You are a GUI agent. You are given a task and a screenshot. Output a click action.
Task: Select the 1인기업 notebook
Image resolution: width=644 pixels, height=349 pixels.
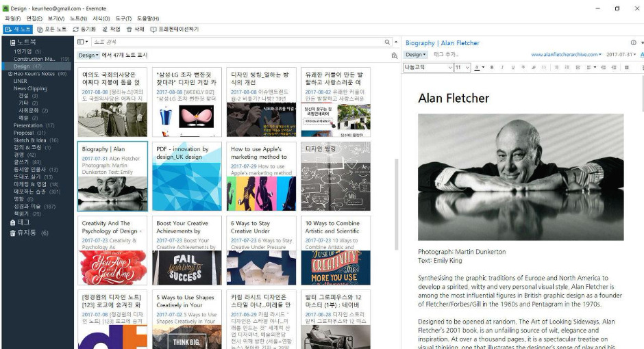click(x=27, y=51)
